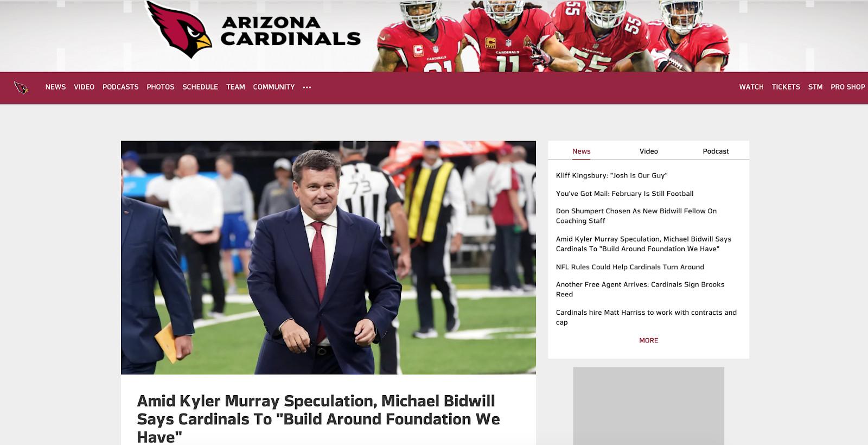
Task: View the SCHEDULE page
Action: click(x=200, y=87)
